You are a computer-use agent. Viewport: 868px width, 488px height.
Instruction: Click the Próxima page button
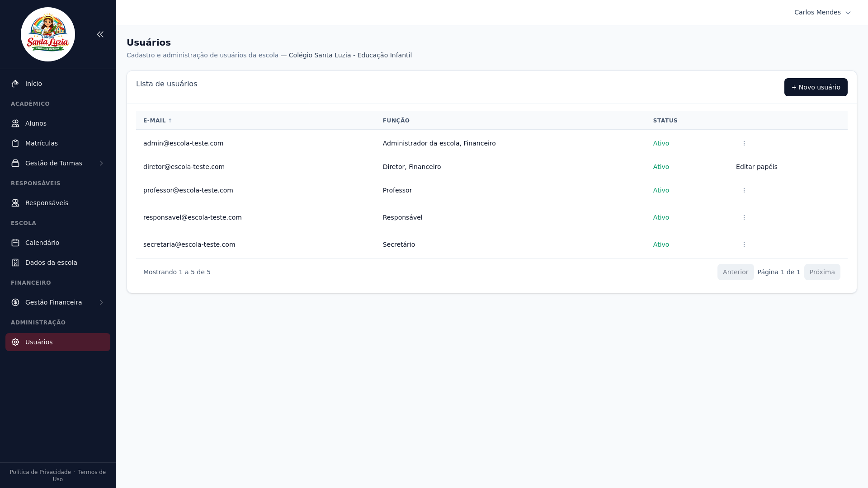[x=822, y=272]
